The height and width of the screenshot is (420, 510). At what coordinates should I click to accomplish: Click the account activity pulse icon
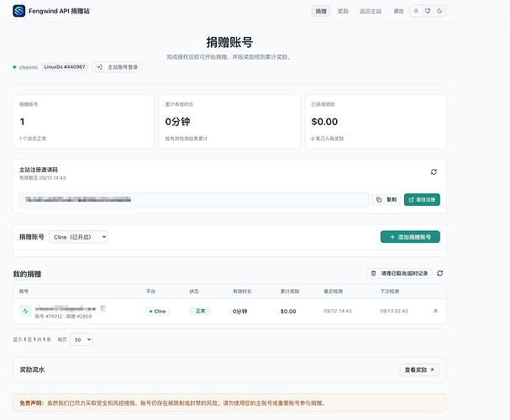[x=25, y=311]
